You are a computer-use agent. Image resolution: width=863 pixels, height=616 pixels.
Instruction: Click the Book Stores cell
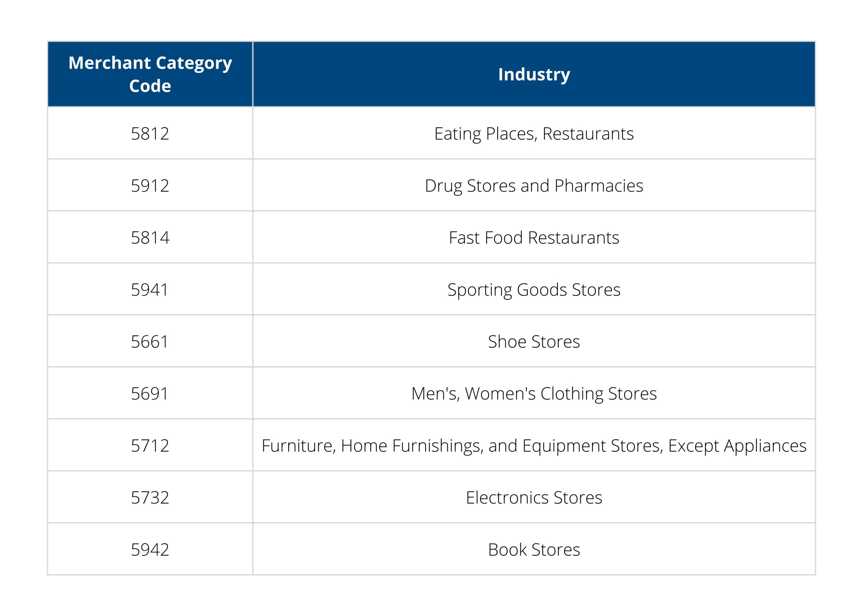point(534,549)
